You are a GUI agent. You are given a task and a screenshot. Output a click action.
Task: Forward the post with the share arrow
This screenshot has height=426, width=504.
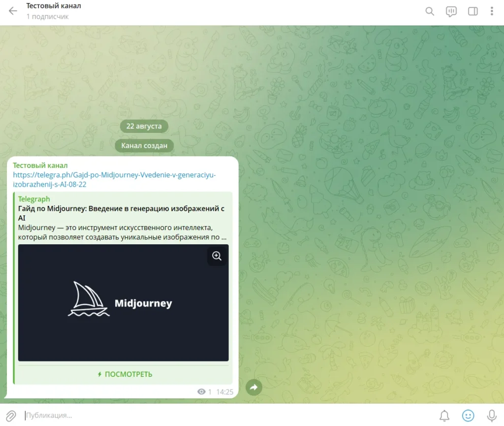coord(254,387)
